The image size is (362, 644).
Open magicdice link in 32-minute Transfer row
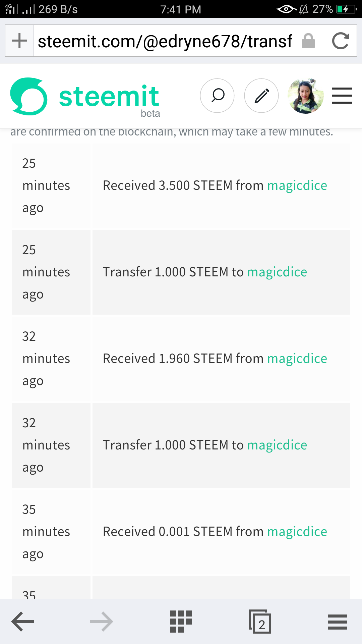277,445
